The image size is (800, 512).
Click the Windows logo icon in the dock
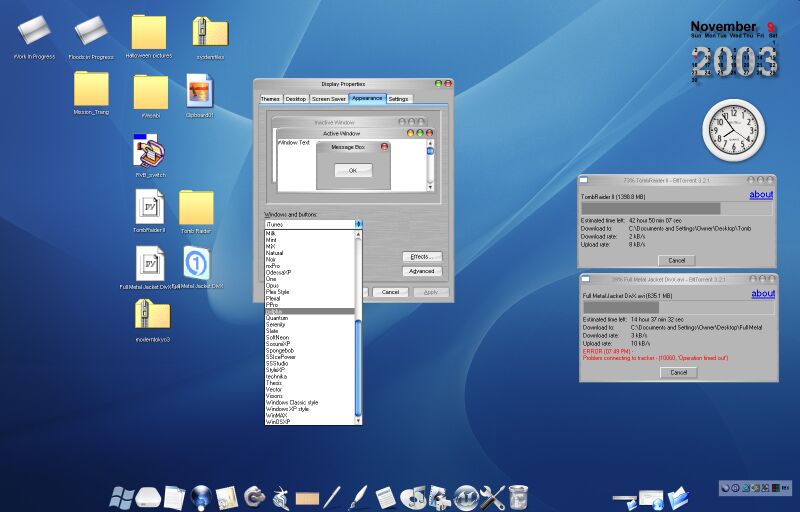[121, 497]
